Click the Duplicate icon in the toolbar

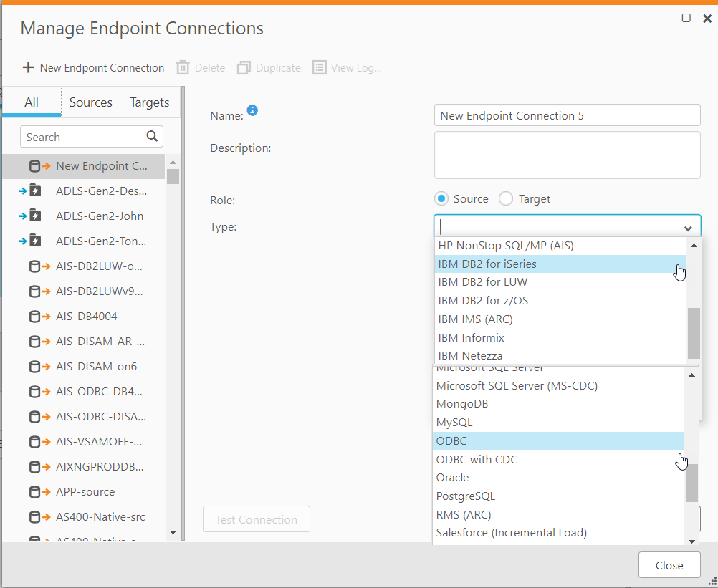[245, 67]
